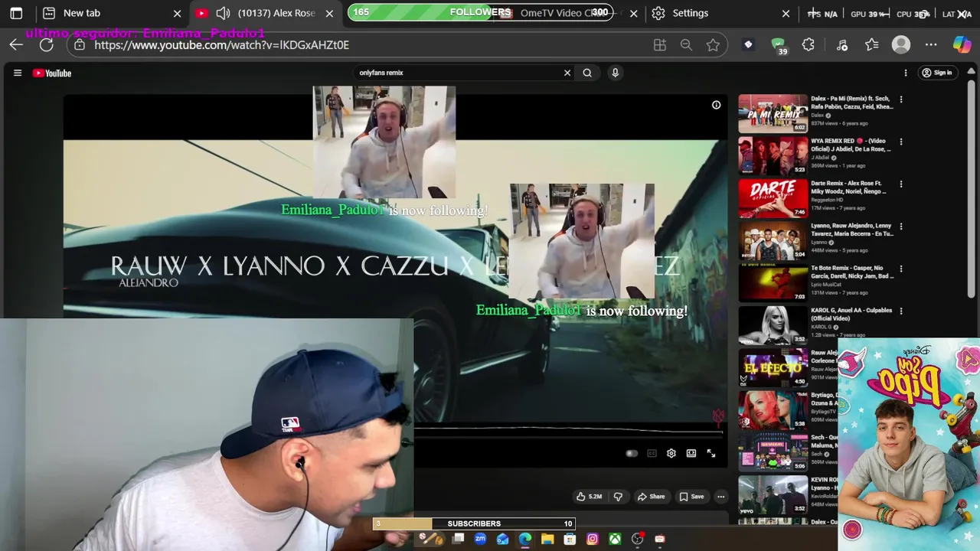Open the browser profile avatar

901,45
